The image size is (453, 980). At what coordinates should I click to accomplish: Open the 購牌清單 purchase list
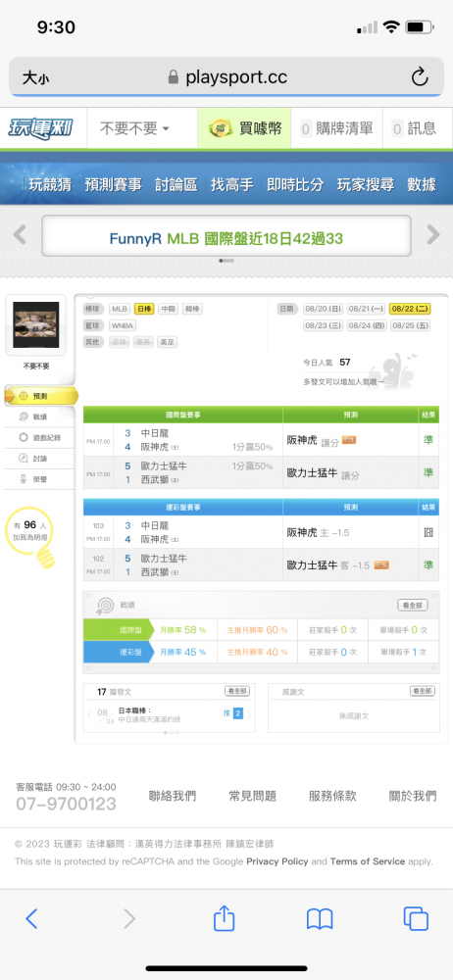[x=336, y=128]
